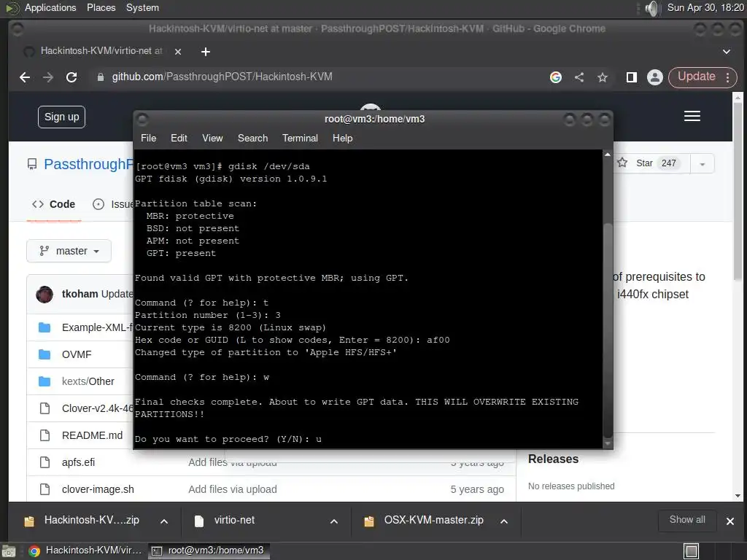Expand Chrome tab search chevron
Image resolution: width=747 pixels, height=560 pixels.
pos(726,52)
